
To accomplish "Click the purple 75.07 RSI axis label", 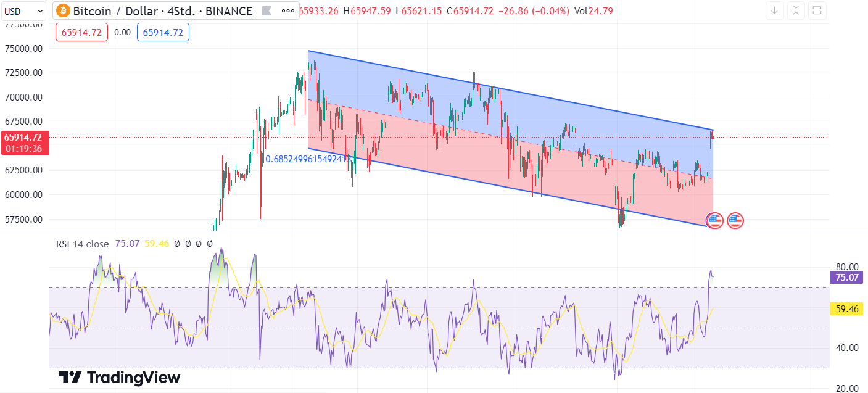I will (x=846, y=277).
